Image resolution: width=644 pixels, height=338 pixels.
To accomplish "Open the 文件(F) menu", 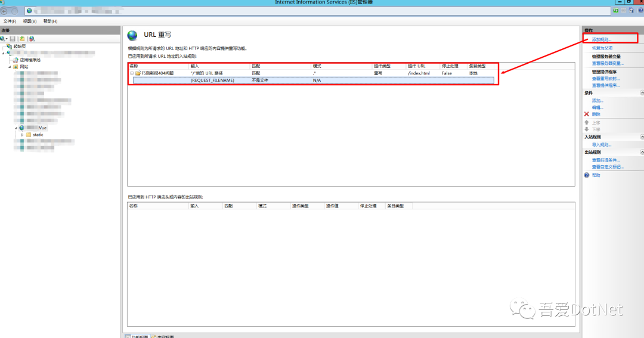I will click(x=10, y=21).
